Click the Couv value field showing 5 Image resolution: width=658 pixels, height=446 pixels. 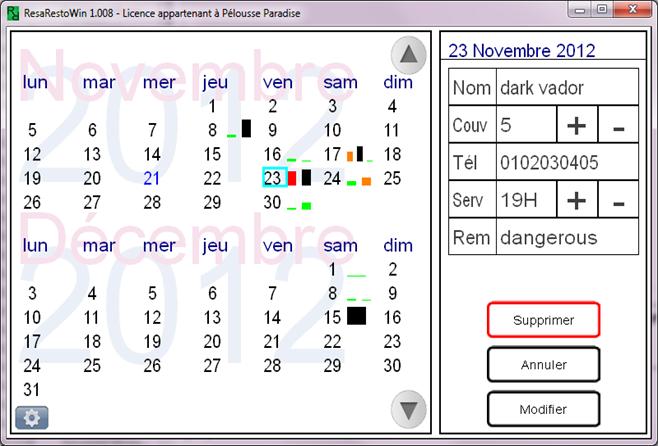coord(527,125)
